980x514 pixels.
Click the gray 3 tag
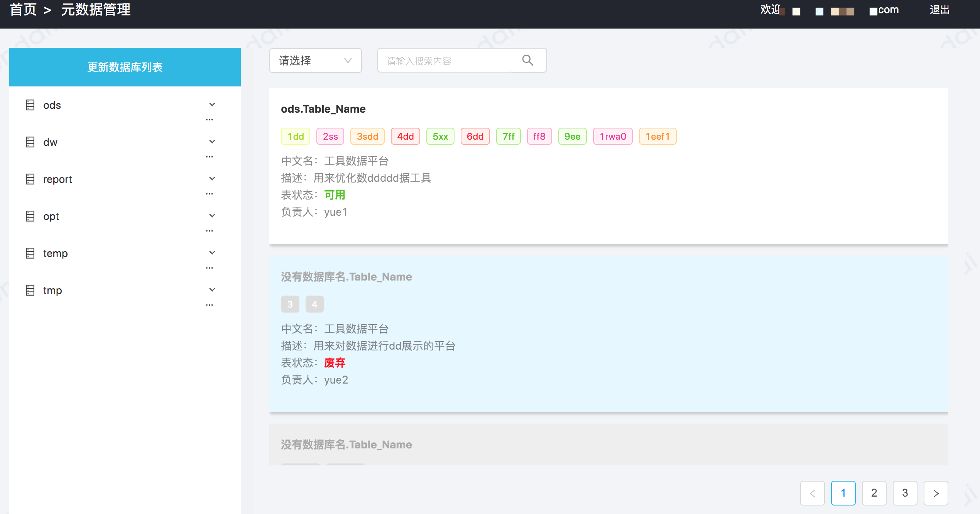point(290,304)
